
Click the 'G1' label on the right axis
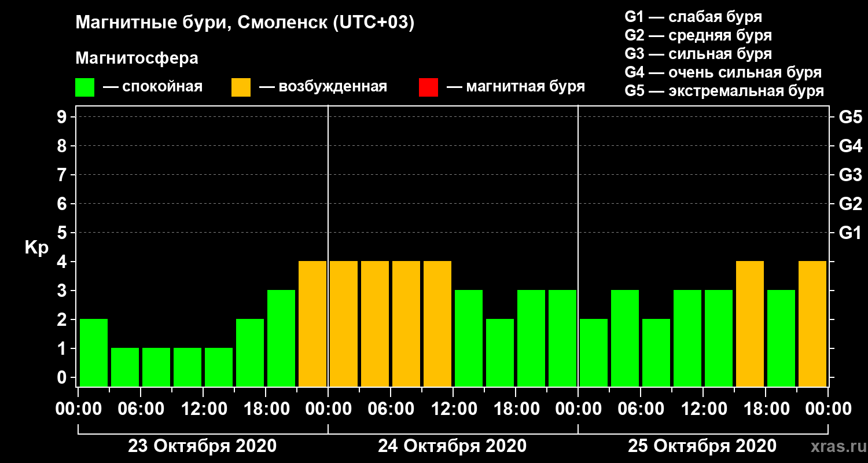pos(851,233)
